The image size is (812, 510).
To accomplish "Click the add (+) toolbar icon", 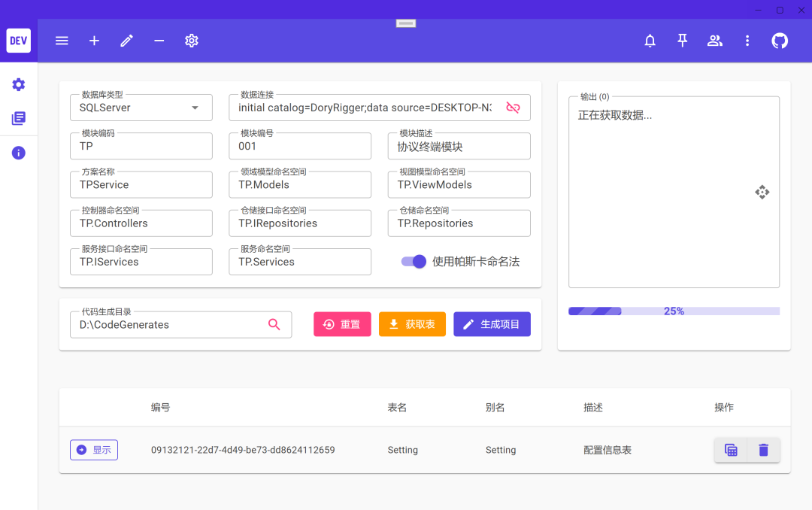I will [x=94, y=41].
